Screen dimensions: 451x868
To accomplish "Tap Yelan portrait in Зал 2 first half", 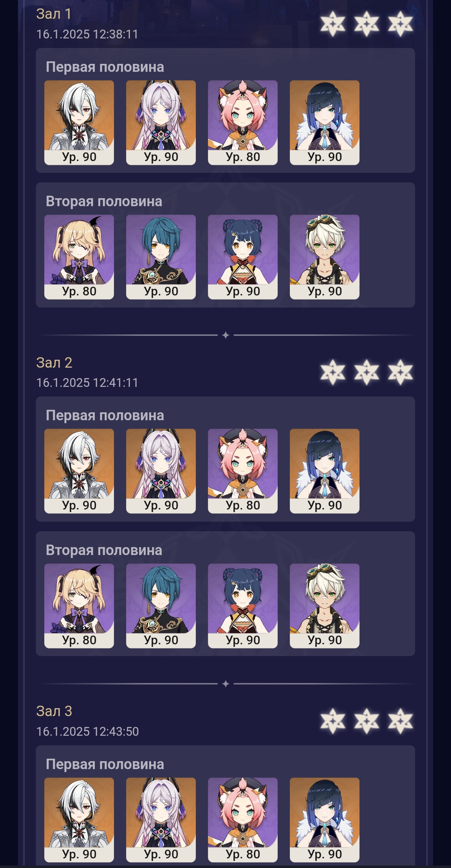I will point(324,471).
